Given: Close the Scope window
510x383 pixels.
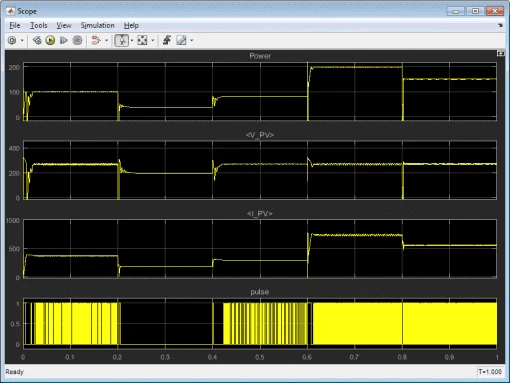Looking at the screenshot, I should [x=495, y=11].
